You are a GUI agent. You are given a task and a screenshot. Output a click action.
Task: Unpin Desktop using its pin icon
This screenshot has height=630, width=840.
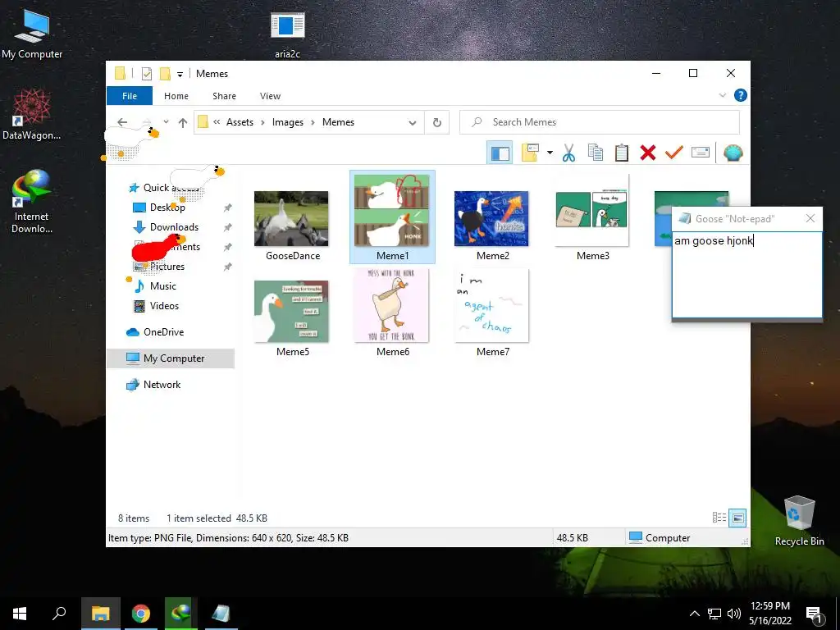[228, 208]
